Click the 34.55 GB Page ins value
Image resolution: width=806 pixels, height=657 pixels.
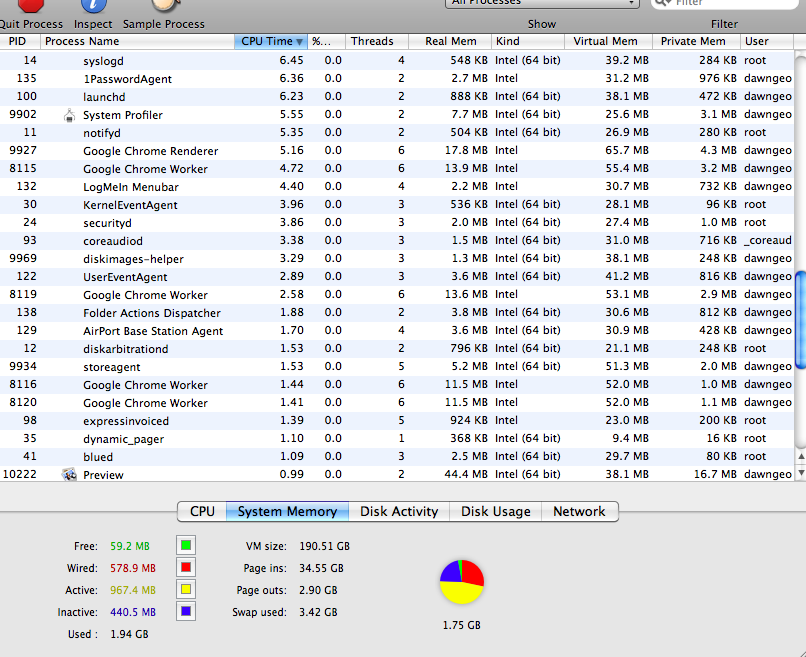click(321, 568)
